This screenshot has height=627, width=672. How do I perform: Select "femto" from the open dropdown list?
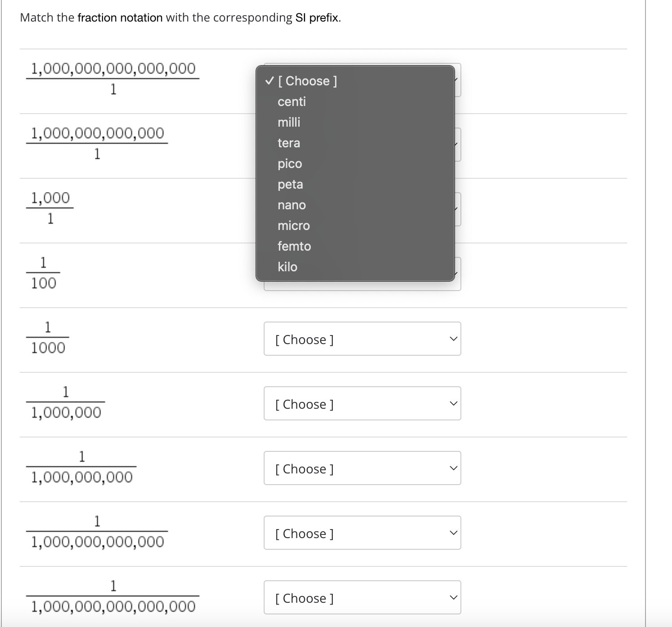click(x=295, y=246)
